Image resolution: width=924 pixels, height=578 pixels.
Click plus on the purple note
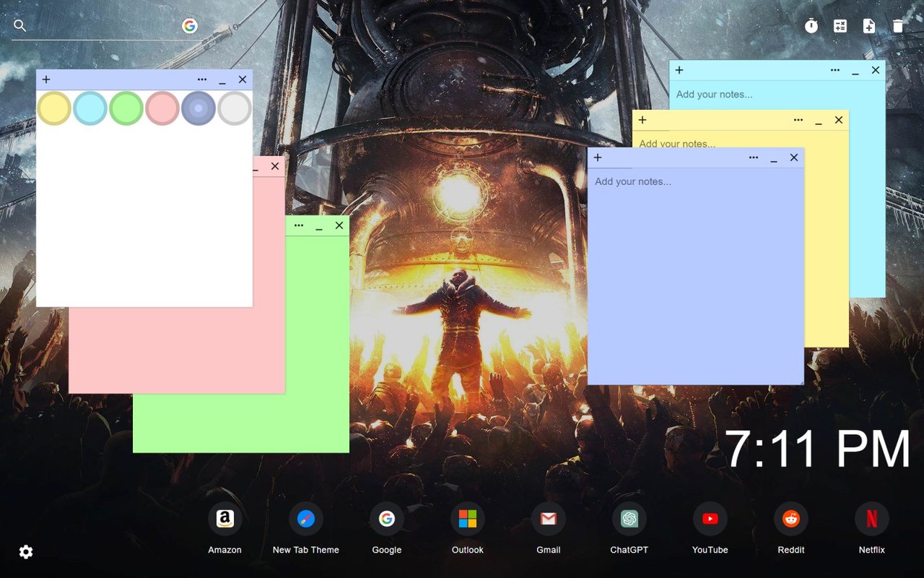coord(598,158)
